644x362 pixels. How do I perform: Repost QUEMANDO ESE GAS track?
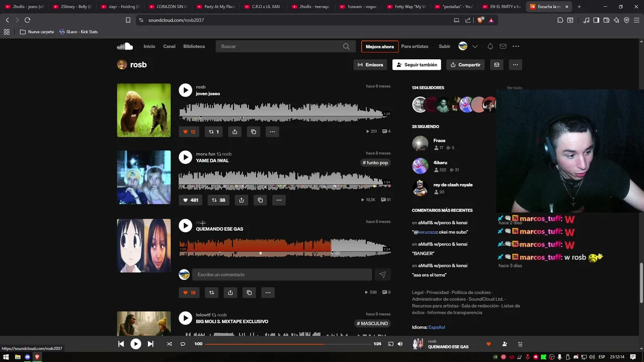(x=211, y=293)
